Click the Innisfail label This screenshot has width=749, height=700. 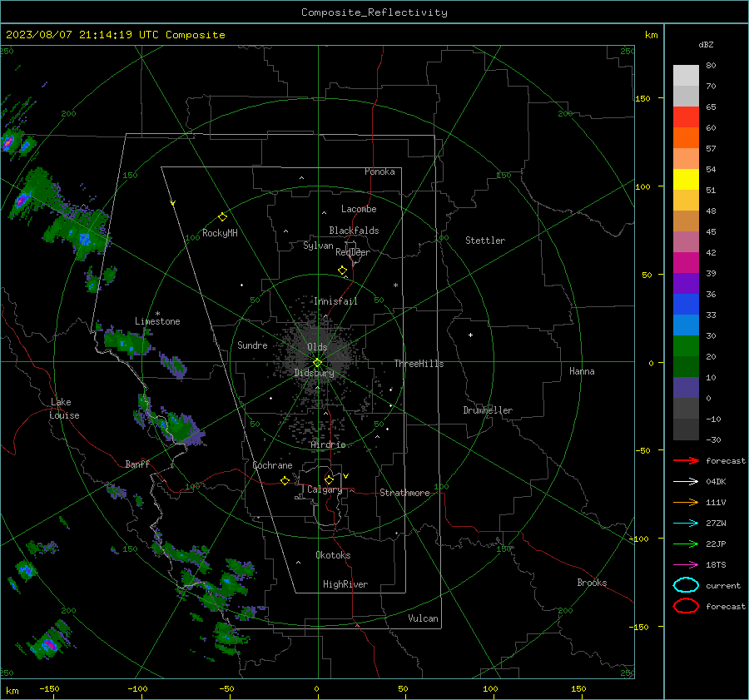[335, 301]
